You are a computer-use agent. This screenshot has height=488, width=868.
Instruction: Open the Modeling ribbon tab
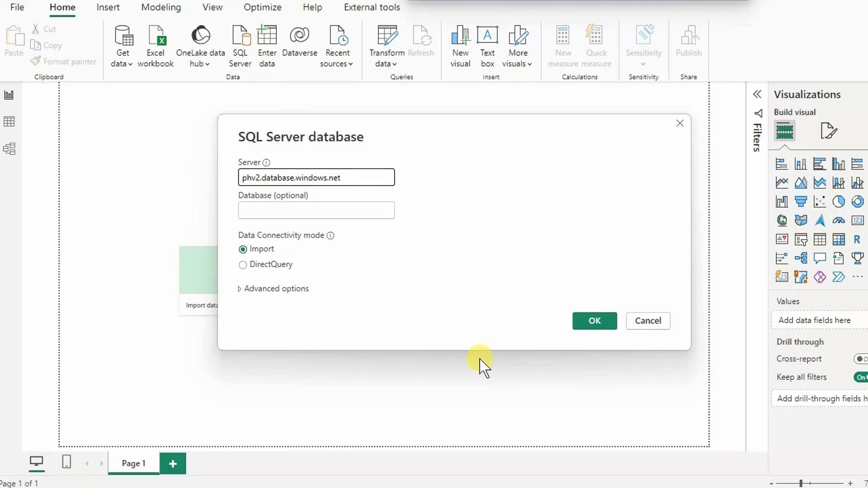pos(161,8)
